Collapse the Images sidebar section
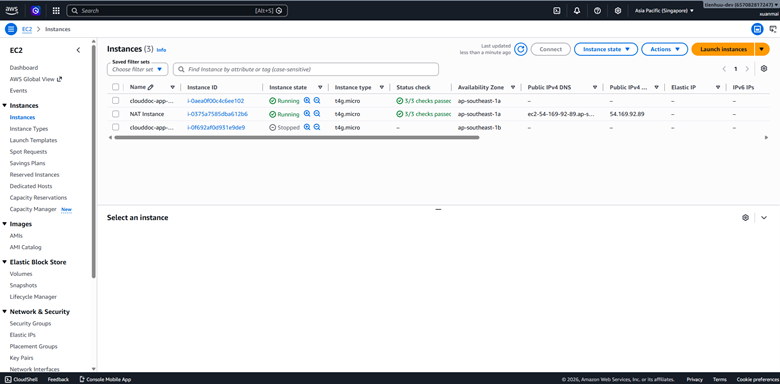Screen dimensions: 780x384 point(4,224)
